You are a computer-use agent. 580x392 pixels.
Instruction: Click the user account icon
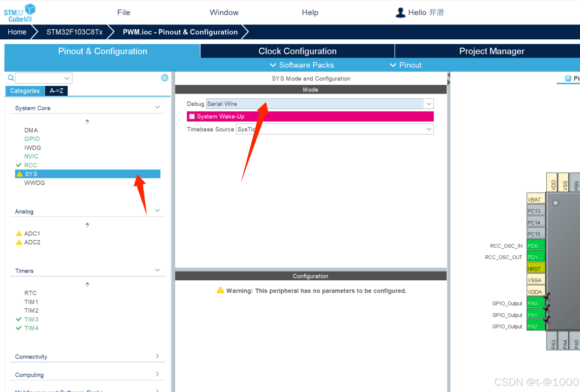[400, 13]
